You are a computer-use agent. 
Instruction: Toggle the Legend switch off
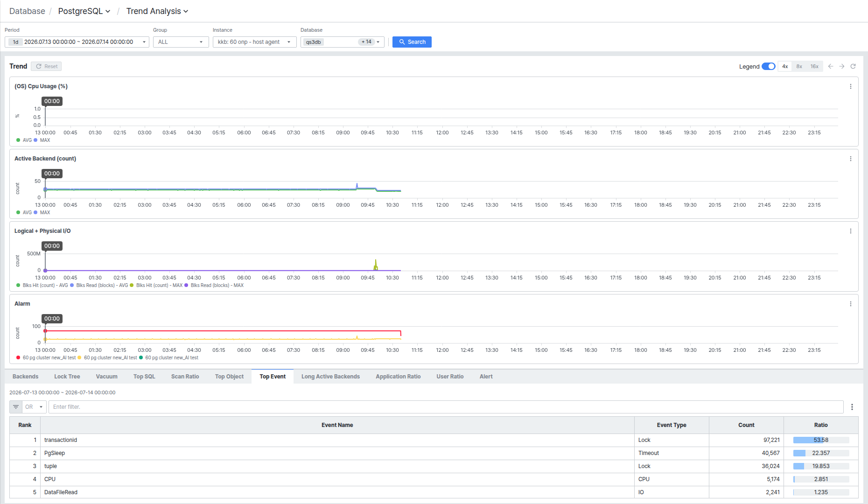click(x=769, y=66)
